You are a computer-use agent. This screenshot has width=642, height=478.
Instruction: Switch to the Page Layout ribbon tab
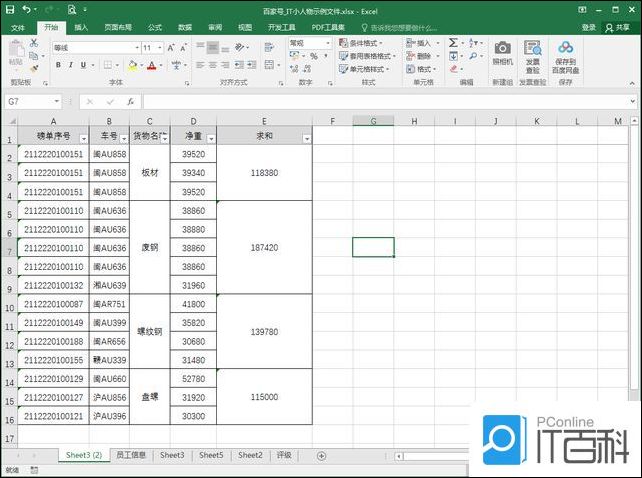click(118, 27)
